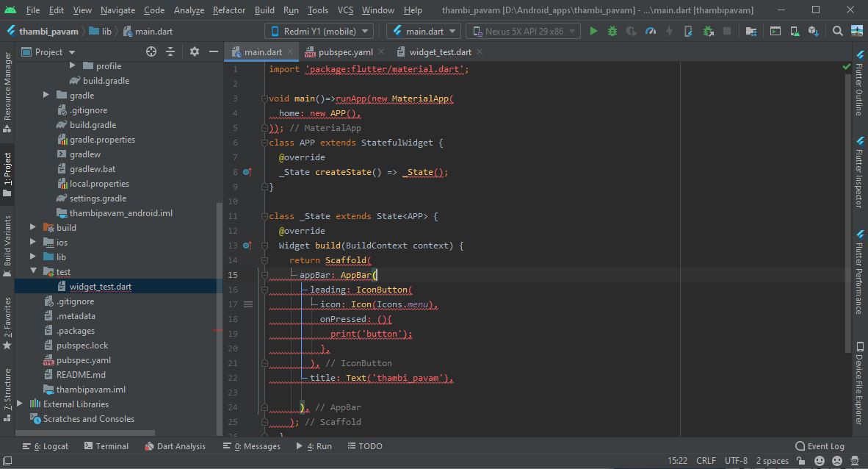
Task: Close the main.dart editor tab
Action: click(x=289, y=51)
